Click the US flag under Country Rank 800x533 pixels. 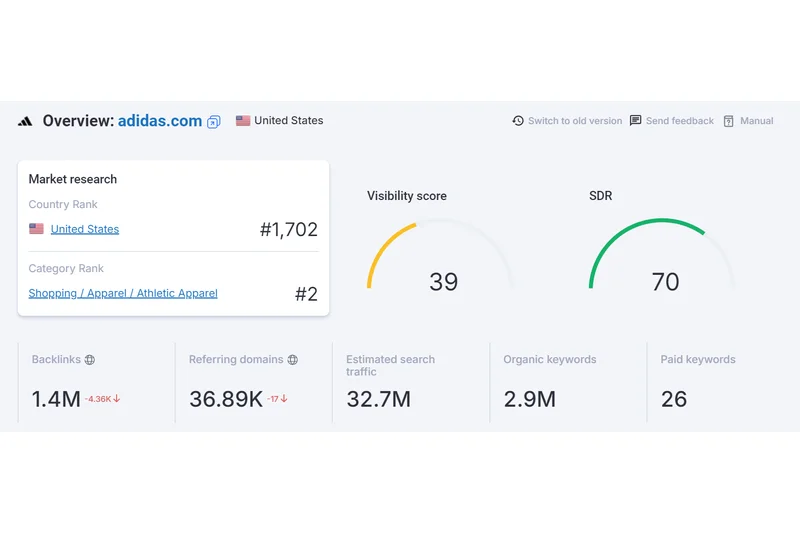(36, 229)
